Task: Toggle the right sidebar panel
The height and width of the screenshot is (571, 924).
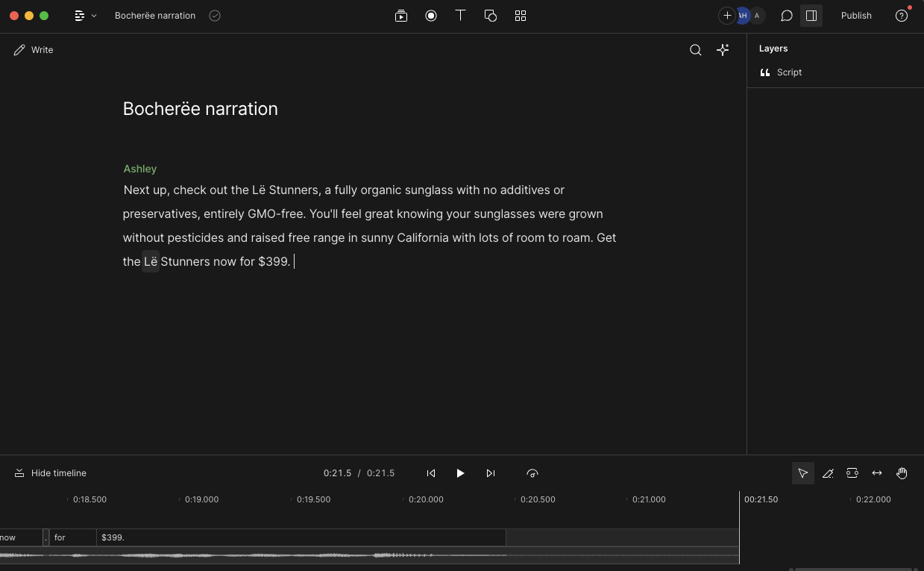Action: pyautogui.click(x=811, y=15)
